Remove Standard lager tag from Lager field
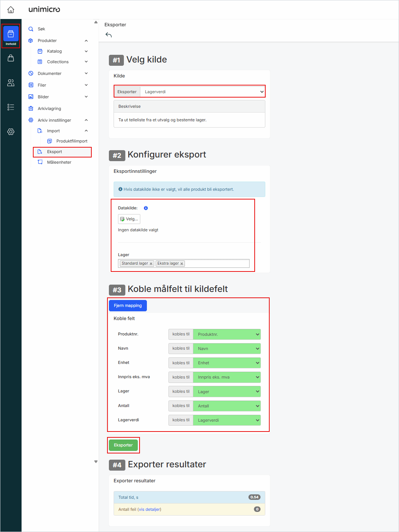This screenshot has width=399, height=532. [151, 264]
